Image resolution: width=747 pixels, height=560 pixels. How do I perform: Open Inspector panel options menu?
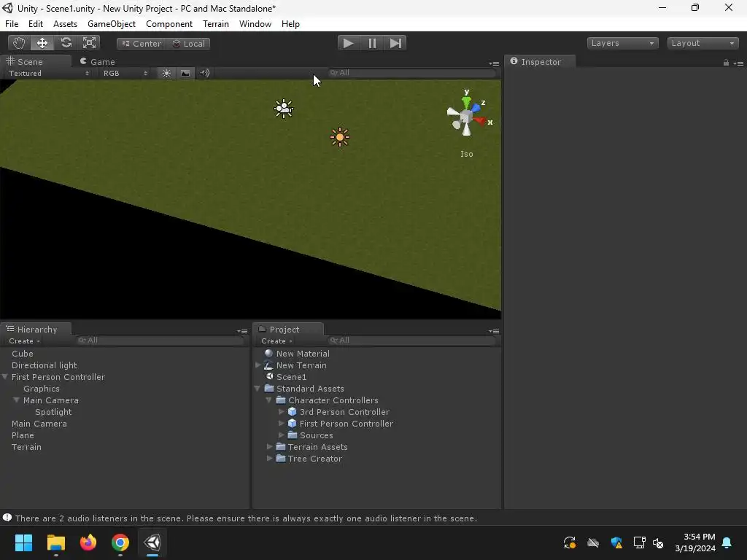(738, 63)
